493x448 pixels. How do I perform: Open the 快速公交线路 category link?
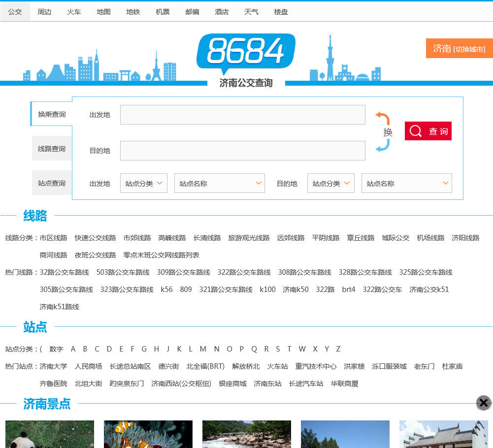point(95,238)
